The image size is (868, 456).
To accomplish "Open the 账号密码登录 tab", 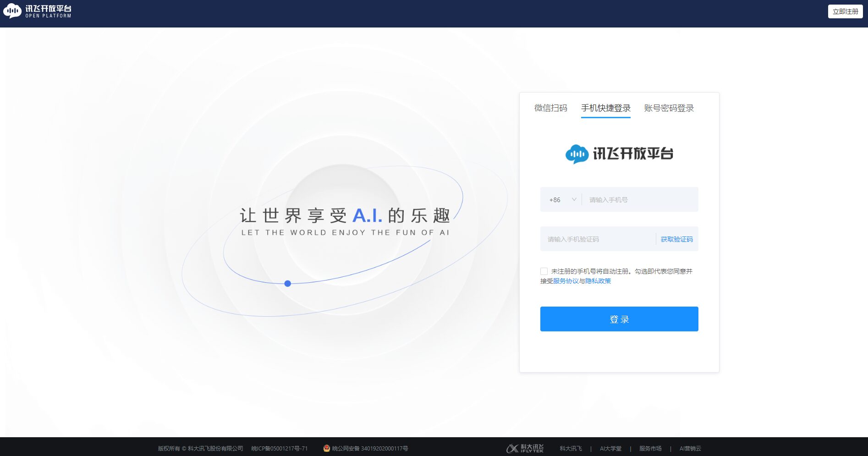I will (x=669, y=108).
